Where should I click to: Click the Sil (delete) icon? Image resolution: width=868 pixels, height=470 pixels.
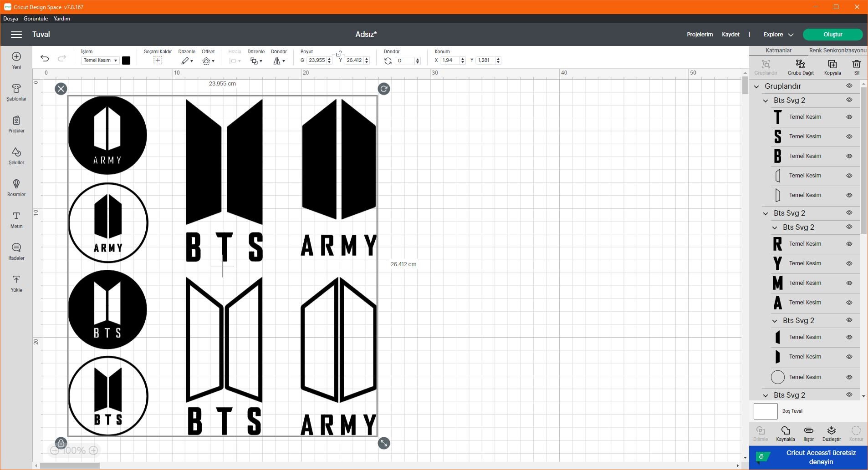pos(856,67)
